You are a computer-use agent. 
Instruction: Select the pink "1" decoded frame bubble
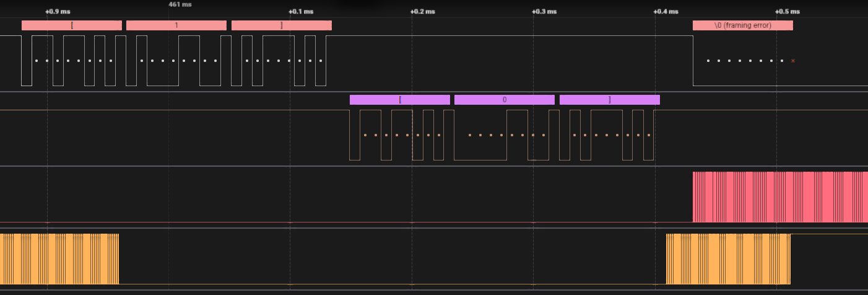(176, 25)
